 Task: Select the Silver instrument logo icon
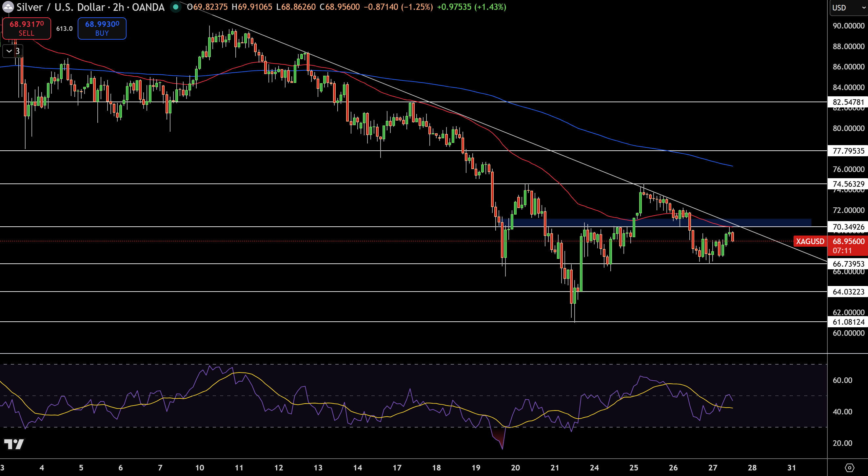(8, 7)
